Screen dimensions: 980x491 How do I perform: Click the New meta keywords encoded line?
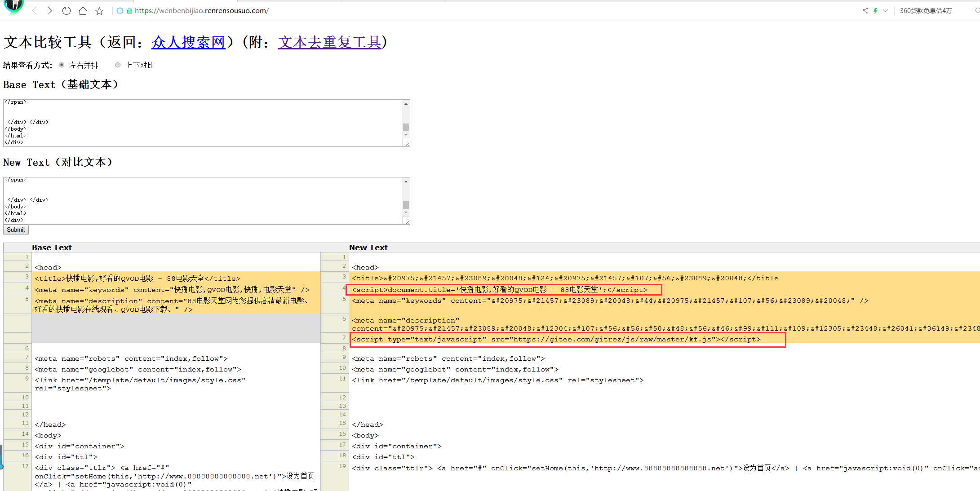610,301
